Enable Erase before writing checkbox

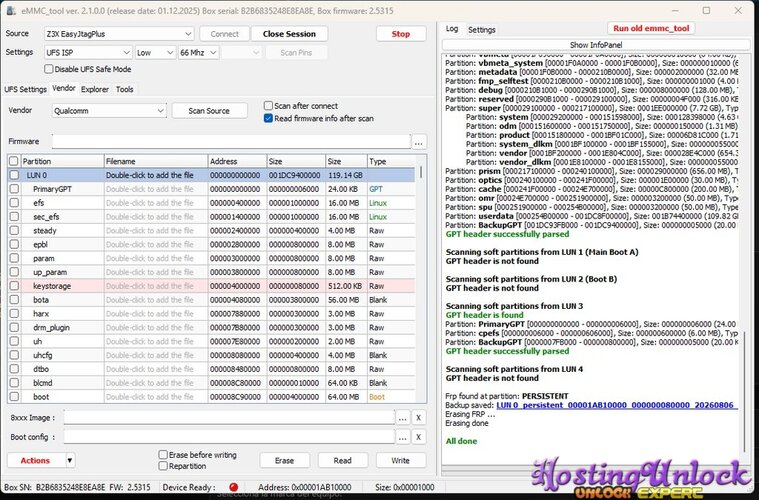[163, 455]
